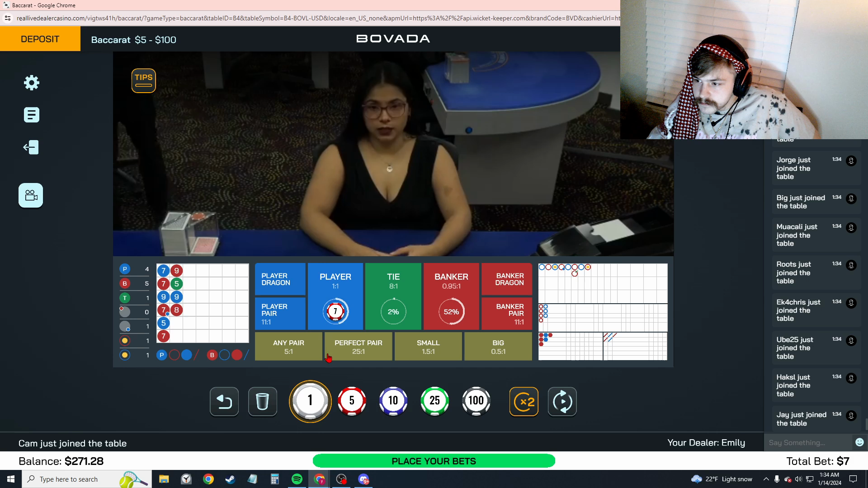Bet on ANY PAIR 5:1

pyautogui.click(x=289, y=347)
